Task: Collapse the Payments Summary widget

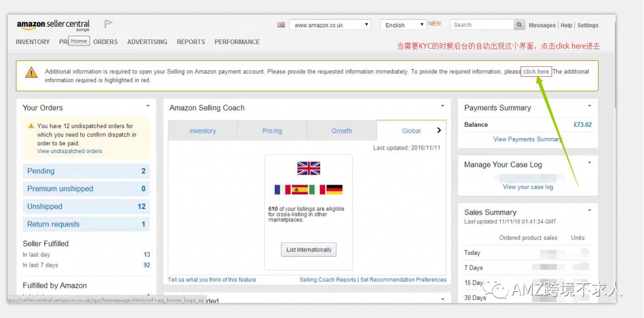Action: click(x=589, y=106)
